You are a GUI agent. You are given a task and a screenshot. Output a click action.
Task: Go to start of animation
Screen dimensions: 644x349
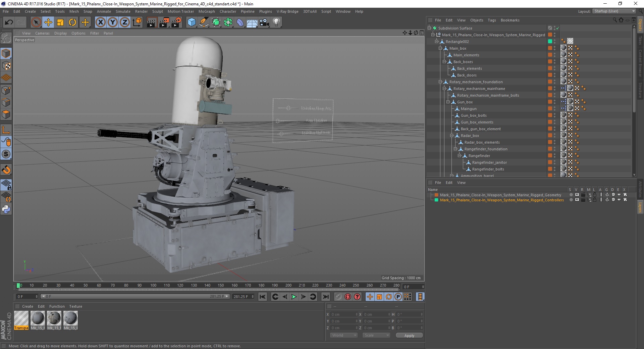click(263, 297)
